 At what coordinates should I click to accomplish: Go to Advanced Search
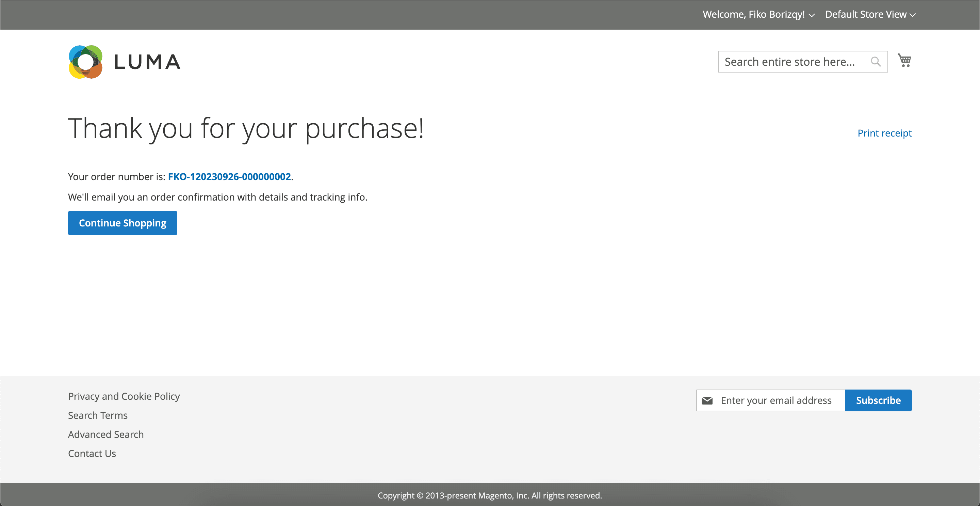(106, 434)
